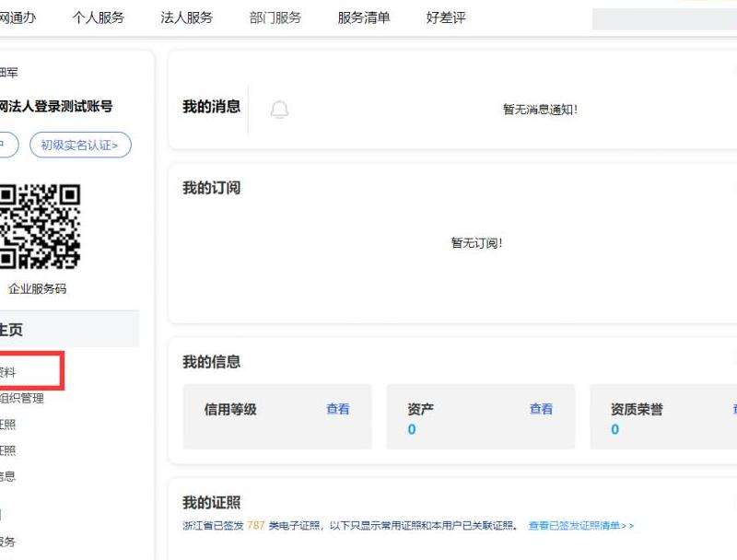
Task: Open the 个人服务 navigation menu
Action: click(98, 17)
